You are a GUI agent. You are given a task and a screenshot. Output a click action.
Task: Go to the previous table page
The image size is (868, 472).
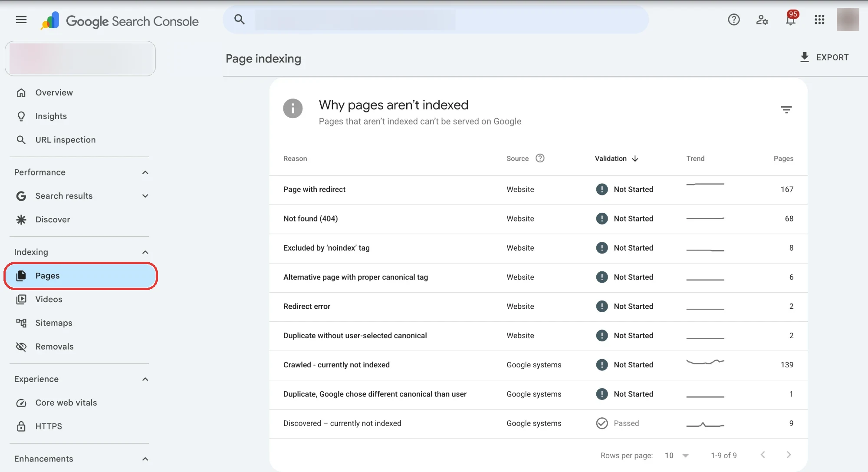[x=763, y=455]
